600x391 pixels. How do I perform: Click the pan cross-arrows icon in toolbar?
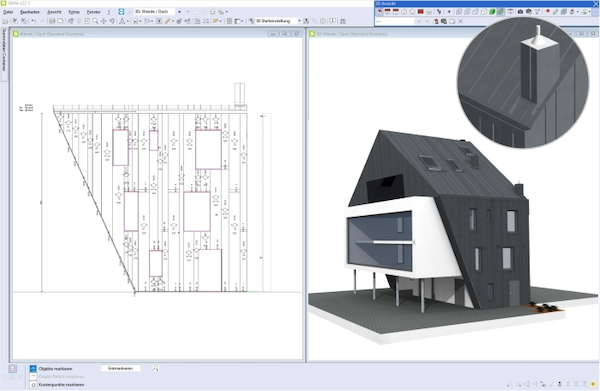click(103, 21)
